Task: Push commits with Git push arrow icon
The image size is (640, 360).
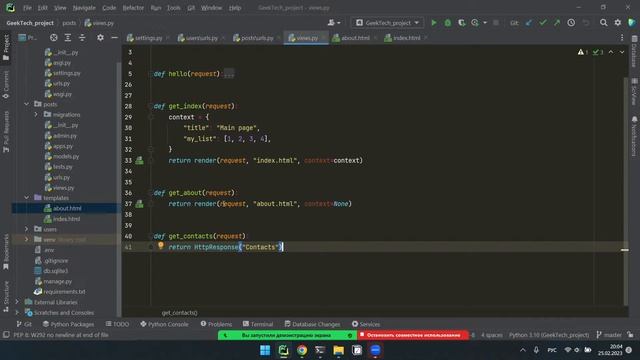Action: (x=557, y=23)
